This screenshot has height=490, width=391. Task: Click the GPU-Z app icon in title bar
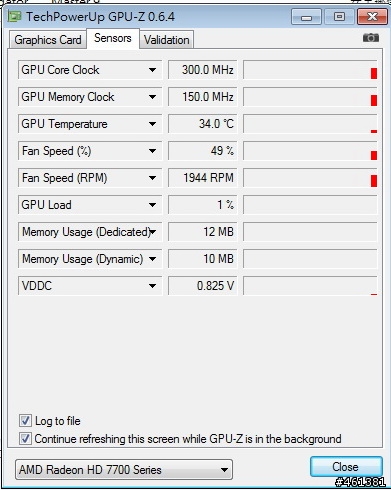(x=14, y=16)
